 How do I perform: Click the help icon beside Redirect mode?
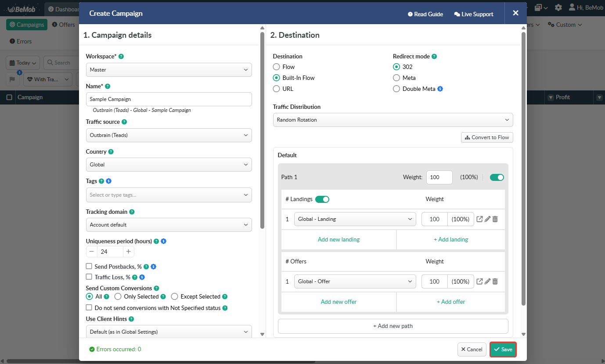coord(434,57)
